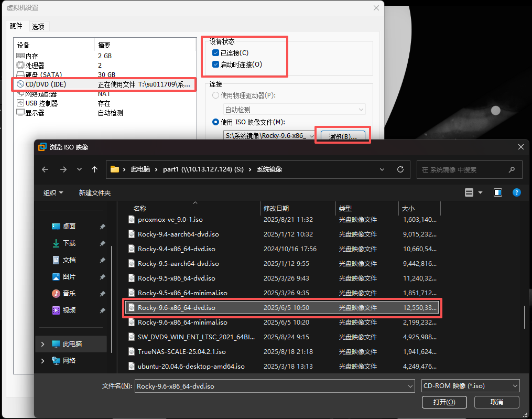The image size is (532, 419).
Task: Click the Back arrow in file browser
Action: 45,169
